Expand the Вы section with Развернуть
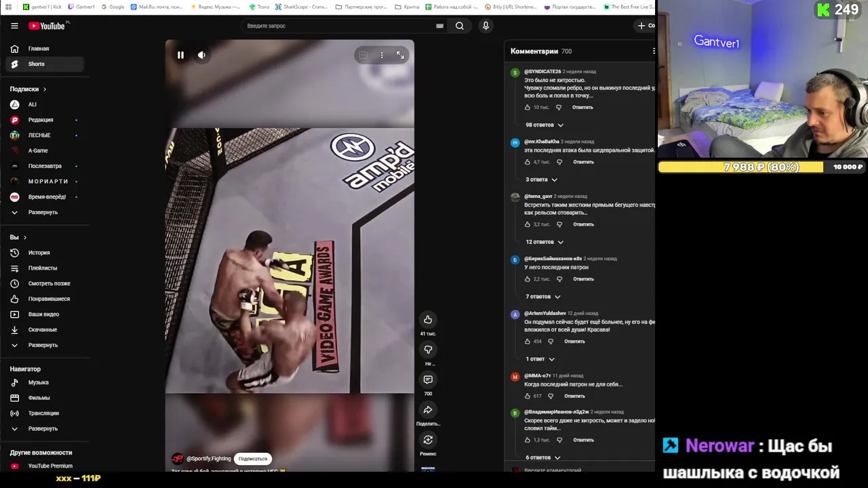The image size is (868, 488). click(x=45, y=345)
